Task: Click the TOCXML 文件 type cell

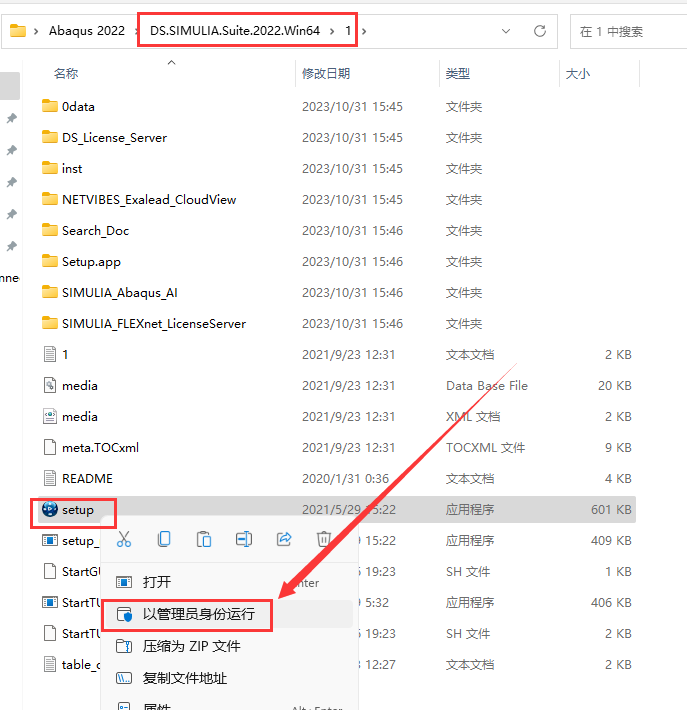Action: click(485, 448)
